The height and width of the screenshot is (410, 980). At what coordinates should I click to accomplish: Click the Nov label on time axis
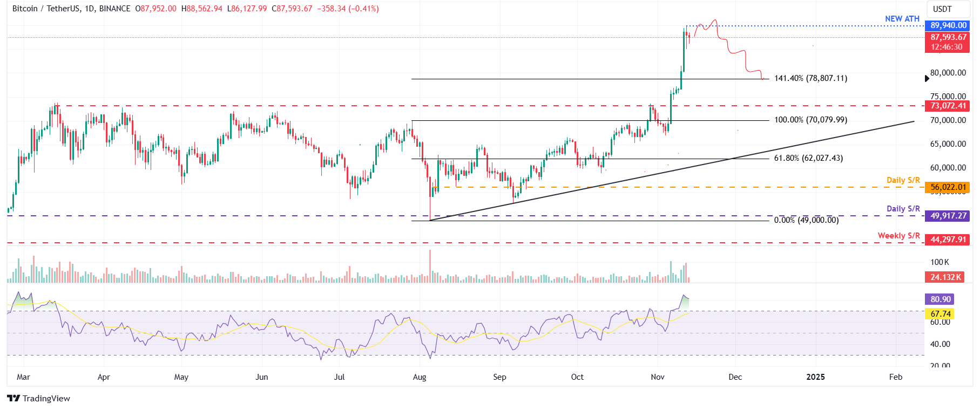coord(658,377)
